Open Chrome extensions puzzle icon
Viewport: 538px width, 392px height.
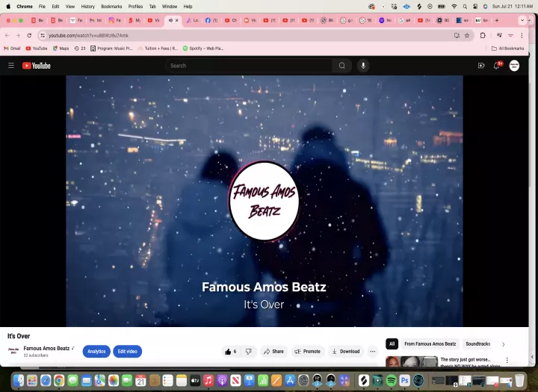pyautogui.click(x=483, y=35)
